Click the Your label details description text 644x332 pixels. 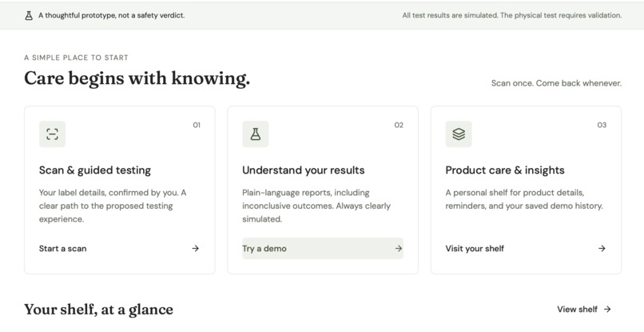113,206
